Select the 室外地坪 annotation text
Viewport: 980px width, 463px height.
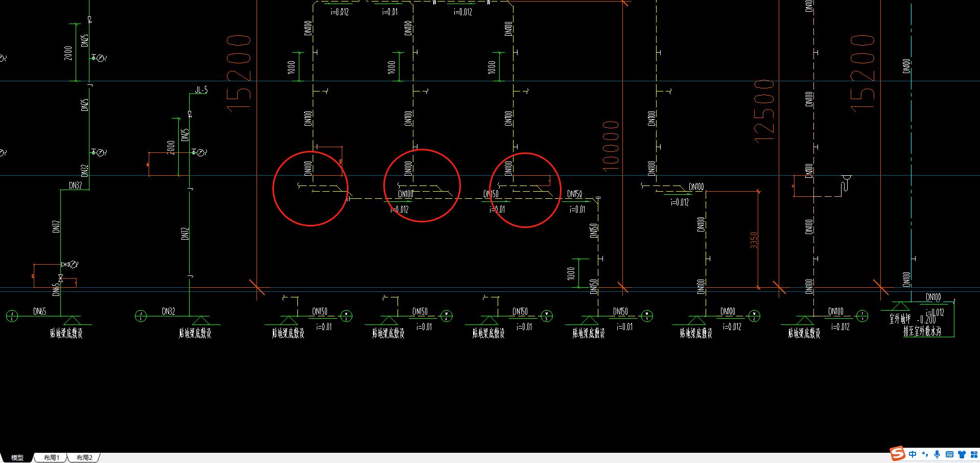tap(900, 319)
